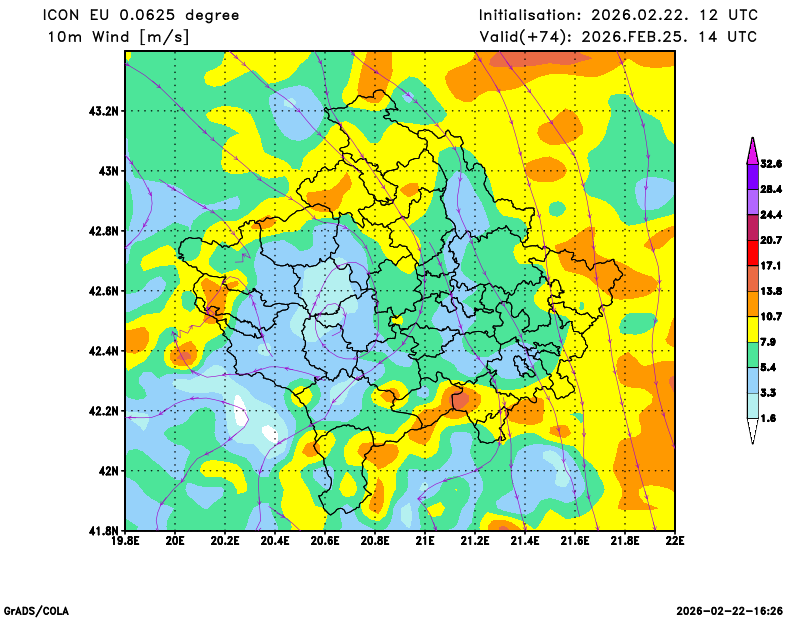
Task: Click the 21E longitude axis label
Action: [425, 541]
